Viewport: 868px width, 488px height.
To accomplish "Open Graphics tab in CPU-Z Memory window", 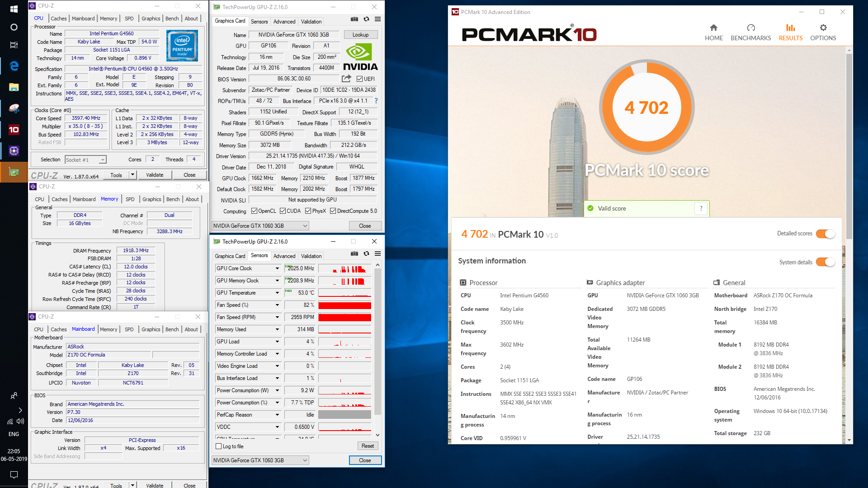I will tap(151, 199).
